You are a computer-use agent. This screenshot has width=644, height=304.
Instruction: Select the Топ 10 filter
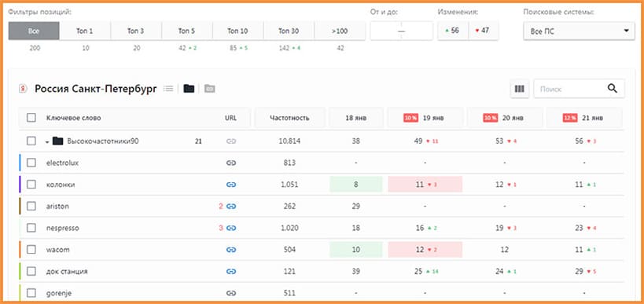[x=237, y=31]
